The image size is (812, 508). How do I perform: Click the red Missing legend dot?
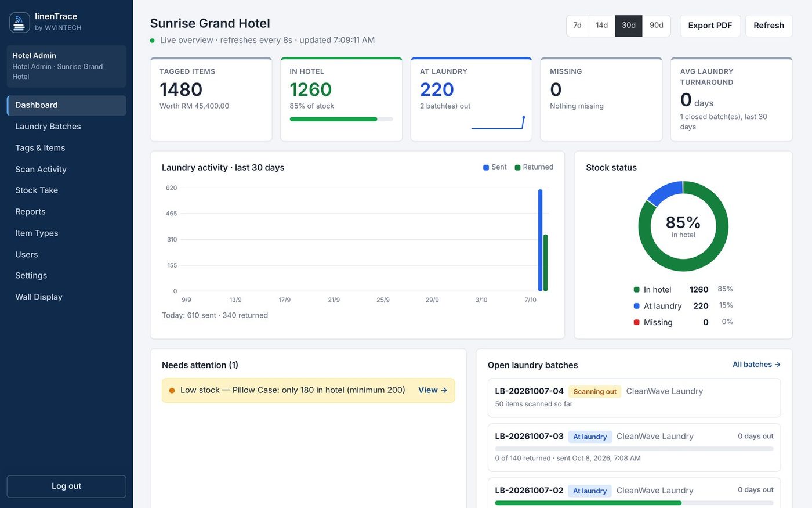coord(637,322)
